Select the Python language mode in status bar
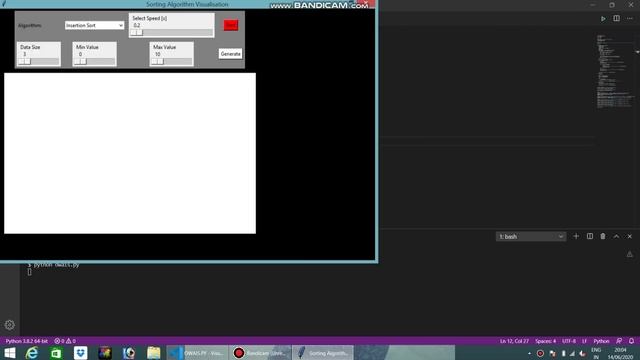Image resolution: width=640 pixels, height=360 pixels. pyautogui.click(x=601, y=341)
